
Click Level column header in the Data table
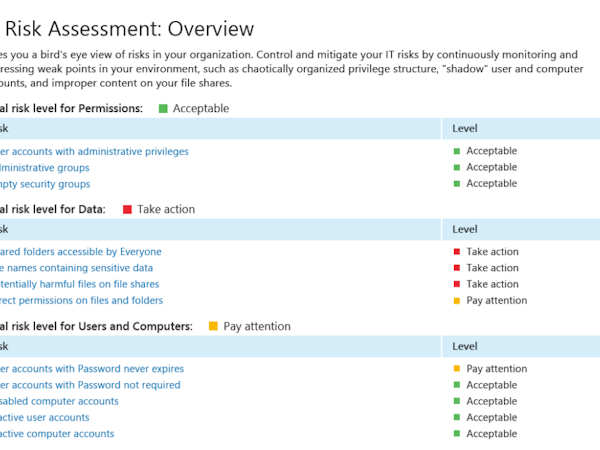(x=465, y=230)
